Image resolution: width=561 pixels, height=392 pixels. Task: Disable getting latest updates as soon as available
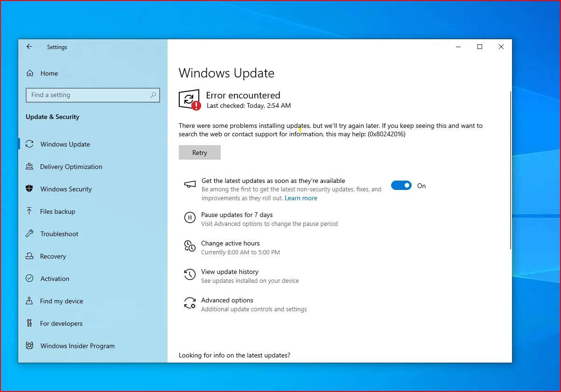[x=401, y=185]
